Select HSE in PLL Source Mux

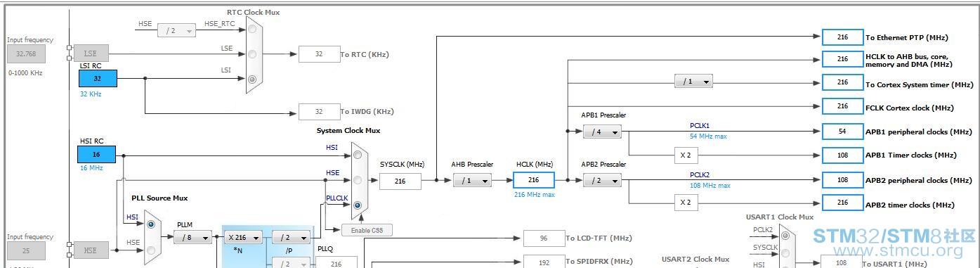[x=151, y=250]
